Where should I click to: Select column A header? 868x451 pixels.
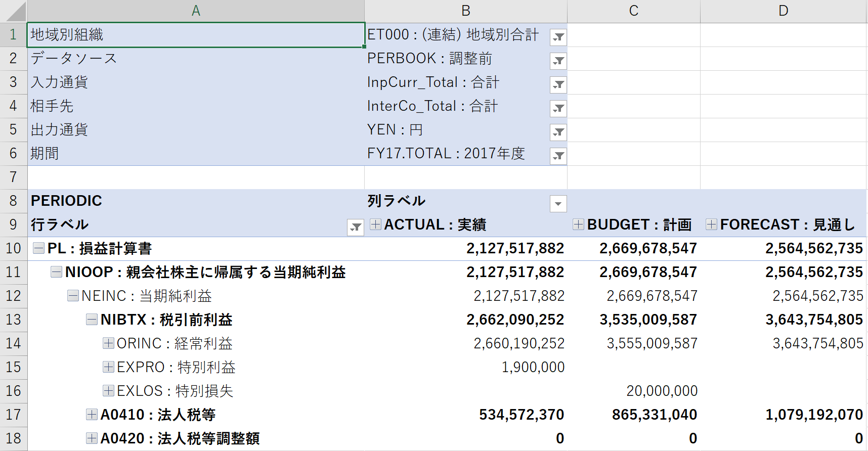(x=196, y=11)
